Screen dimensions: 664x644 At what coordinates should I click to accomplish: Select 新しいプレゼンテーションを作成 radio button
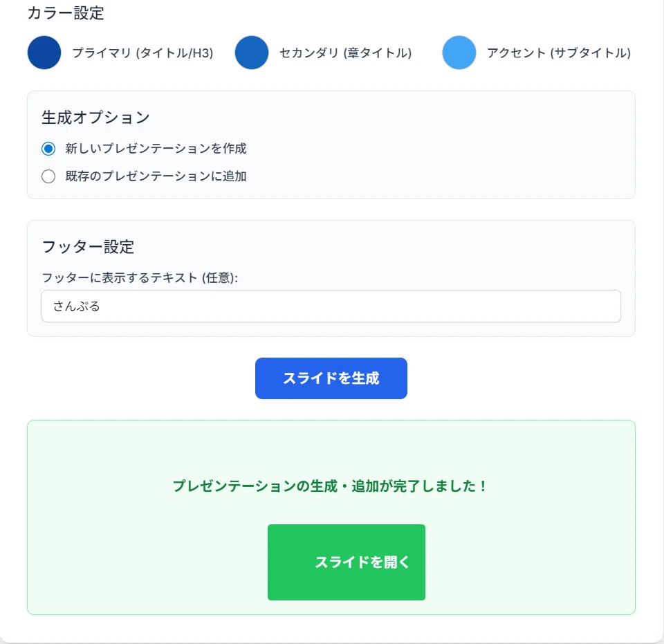(48, 149)
